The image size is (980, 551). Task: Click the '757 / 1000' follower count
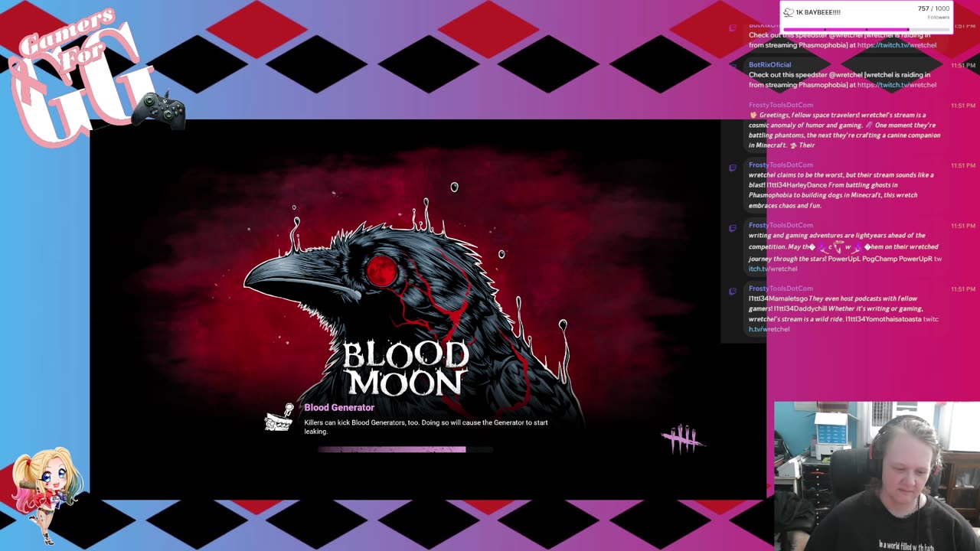click(933, 8)
